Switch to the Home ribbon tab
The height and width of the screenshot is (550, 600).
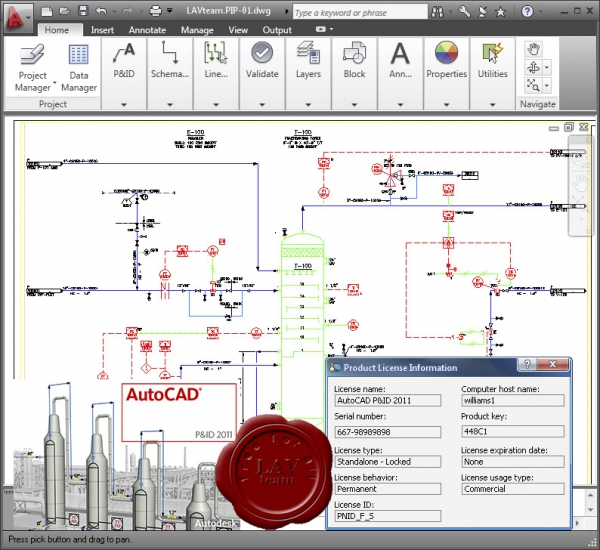57,30
